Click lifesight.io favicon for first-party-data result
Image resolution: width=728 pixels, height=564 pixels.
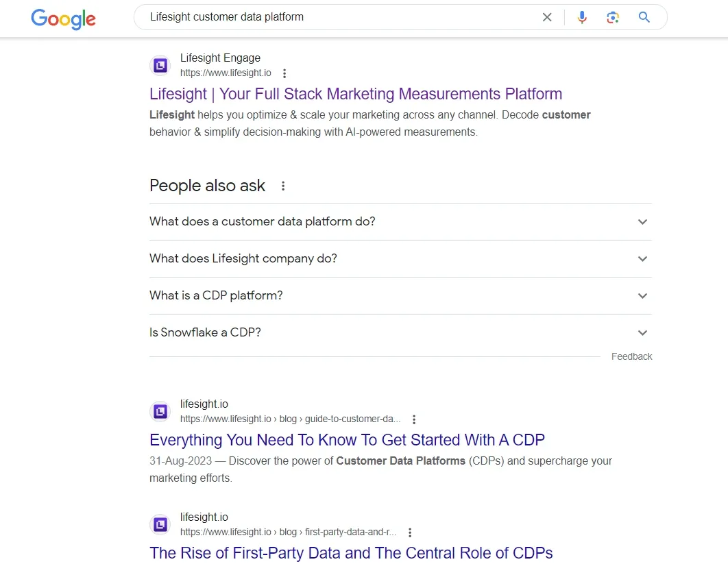[x=160, y=524]
